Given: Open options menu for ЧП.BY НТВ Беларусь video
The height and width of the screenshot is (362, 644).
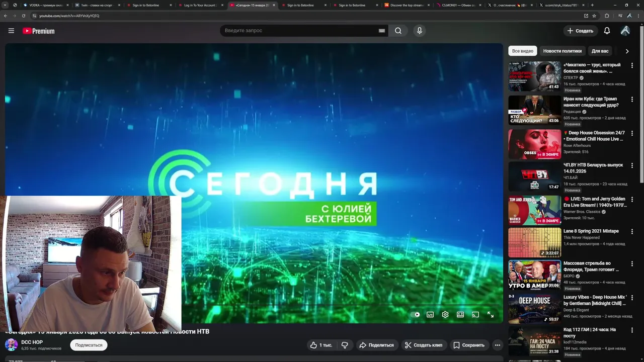Looking at the screenshot, I should (632, 165).
